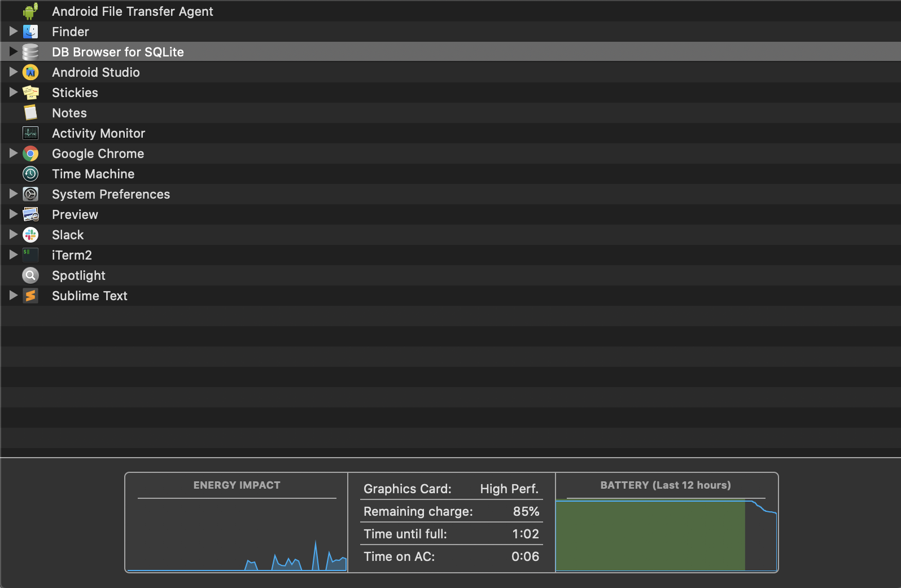Click the Battery last 12 hours chart
Screen dimensions: 901x588
pos(666,536)
